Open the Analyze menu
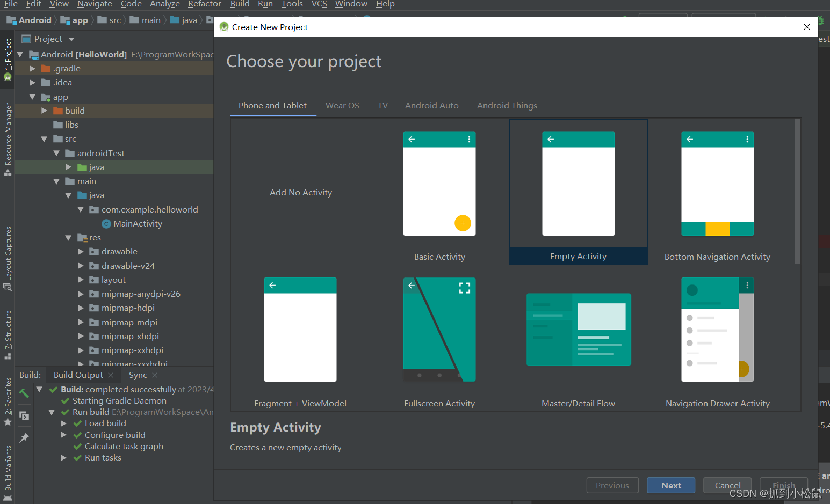Screen dimensions: 830x504 point(165,4)
